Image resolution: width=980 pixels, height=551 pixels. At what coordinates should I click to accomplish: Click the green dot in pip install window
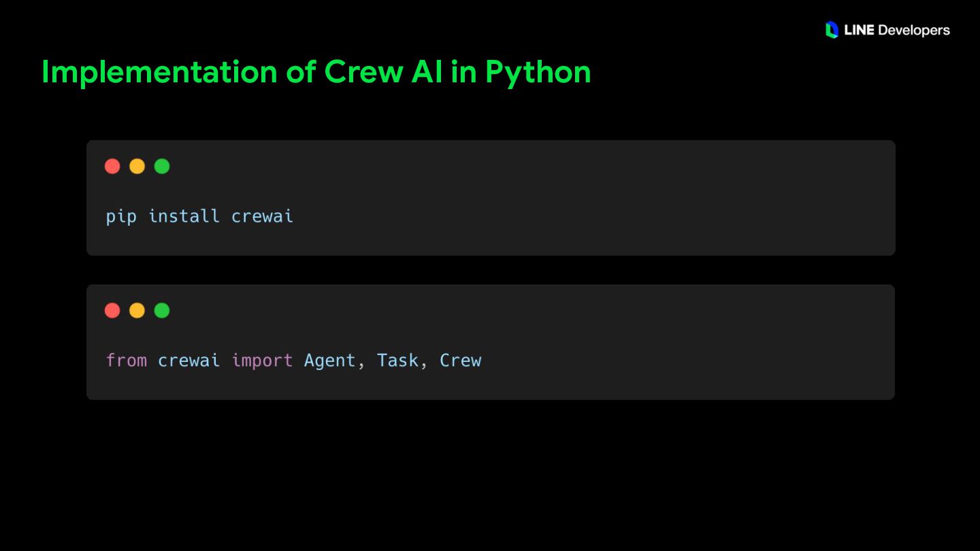161,166
